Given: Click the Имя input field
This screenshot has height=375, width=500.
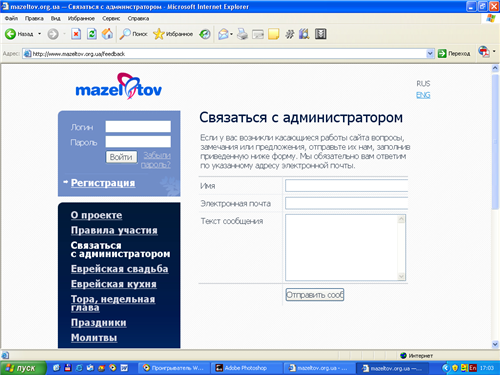Looking at the screenshot, I should (347, 186).
